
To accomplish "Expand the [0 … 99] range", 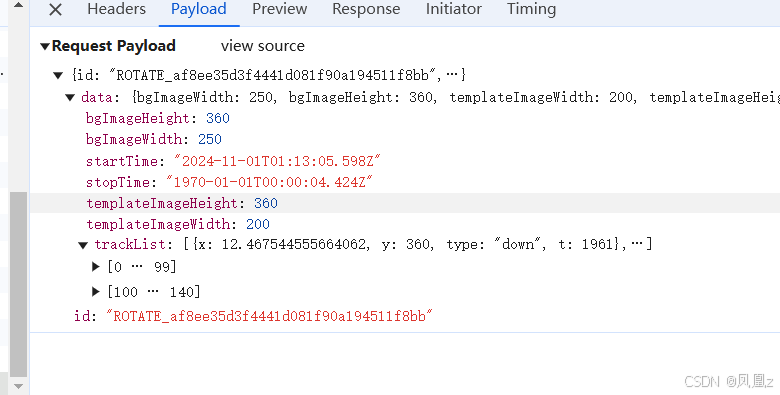I will (x=96, y=267).
